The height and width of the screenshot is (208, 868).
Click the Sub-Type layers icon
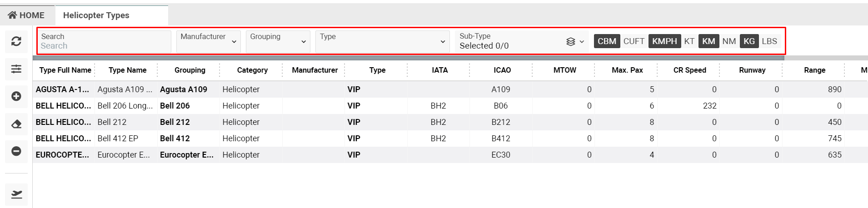pos(571,42)
